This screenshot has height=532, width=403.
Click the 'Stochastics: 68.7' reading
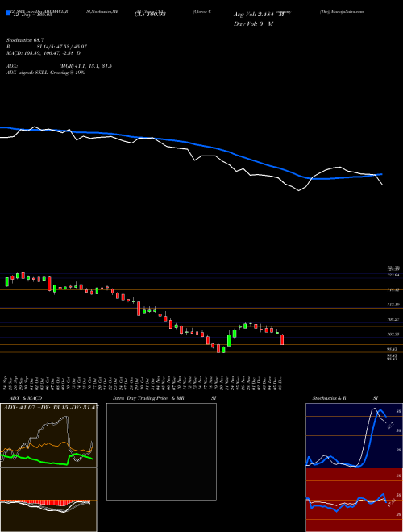coord(23,40)
